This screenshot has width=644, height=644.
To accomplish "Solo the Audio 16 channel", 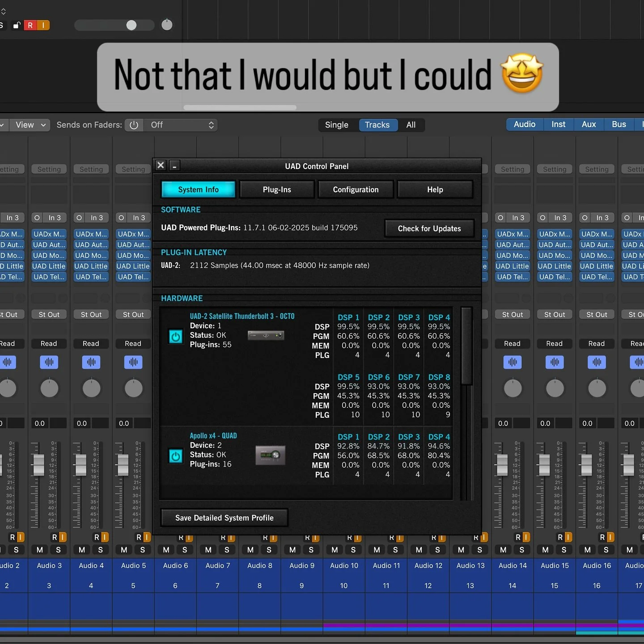I will click(606, 550).
